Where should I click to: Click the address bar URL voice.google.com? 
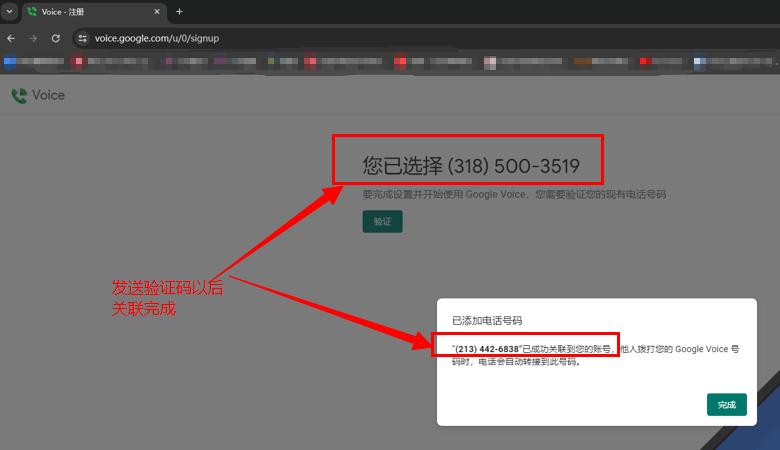pyautogui.click(x=157, y=38)
